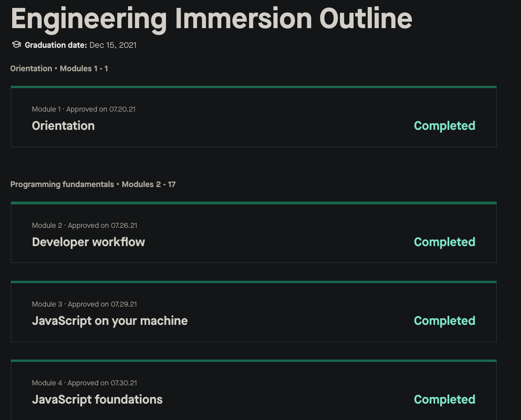Open the JavaScript foundations module
Screen dimensions: 521x420
tap(253, 390)
